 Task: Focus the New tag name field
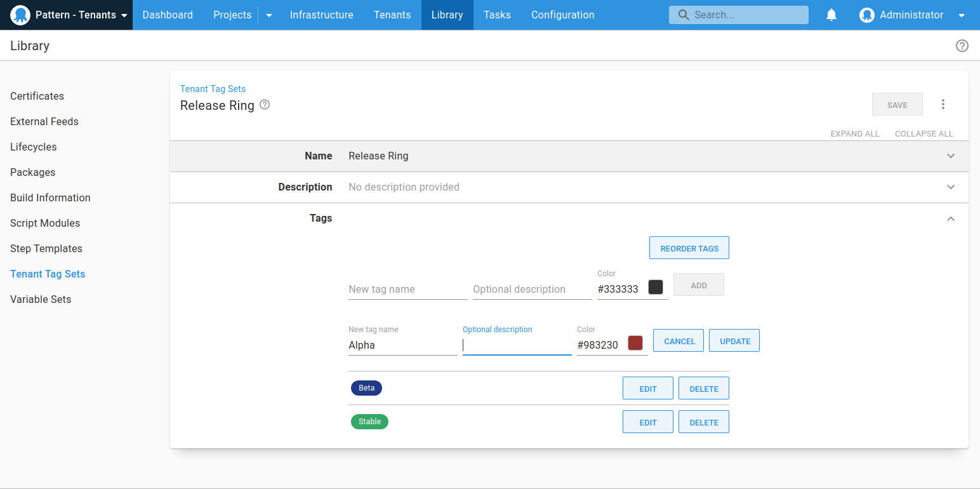407,289
